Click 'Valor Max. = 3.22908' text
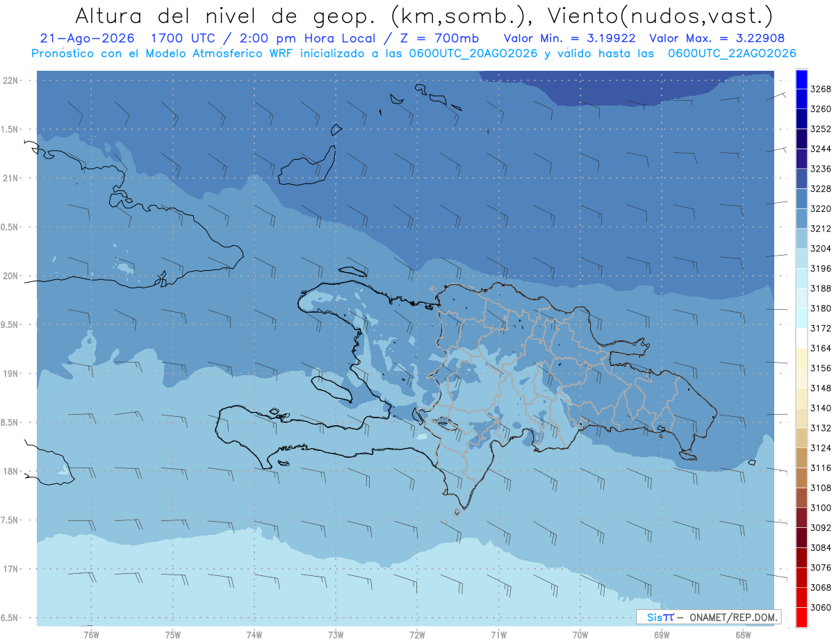The width and height of the screenshot is (834, 644). pyautogui.click(x=717, y=38)
